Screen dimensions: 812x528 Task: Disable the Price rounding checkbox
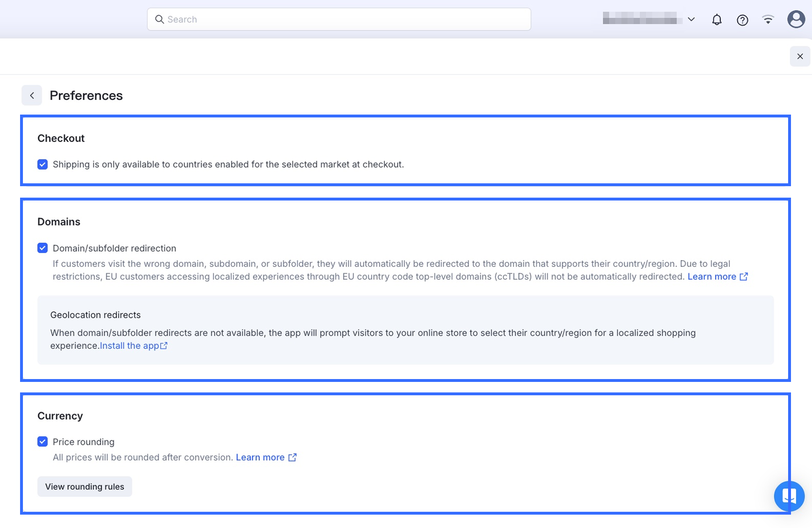(x=43, y=442)
